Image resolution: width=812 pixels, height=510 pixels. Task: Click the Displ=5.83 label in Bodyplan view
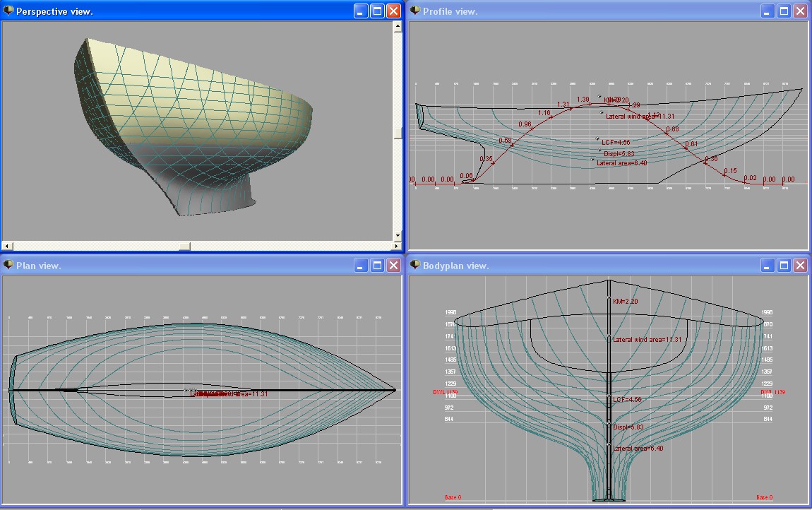(x=628, y=427)
